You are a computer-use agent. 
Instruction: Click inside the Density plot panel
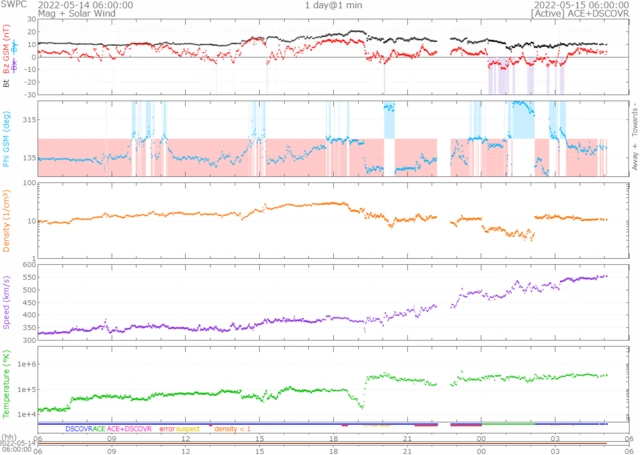click(333, 220)
